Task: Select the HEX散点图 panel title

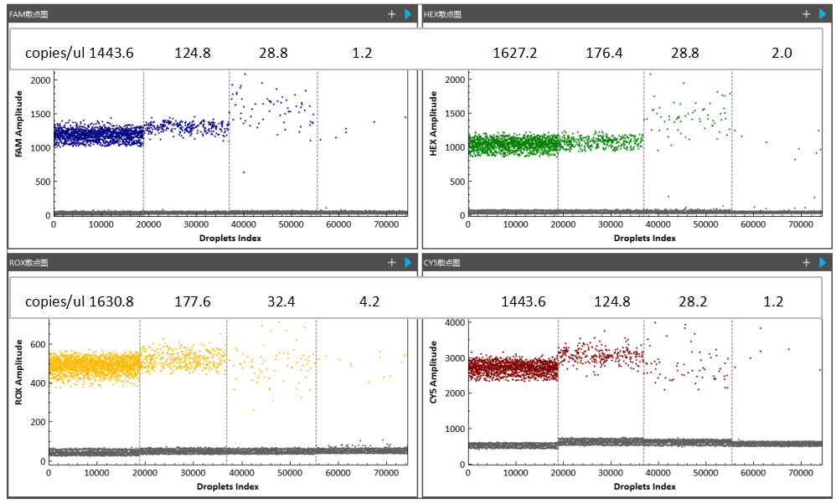Action: (x=445, y=14)
